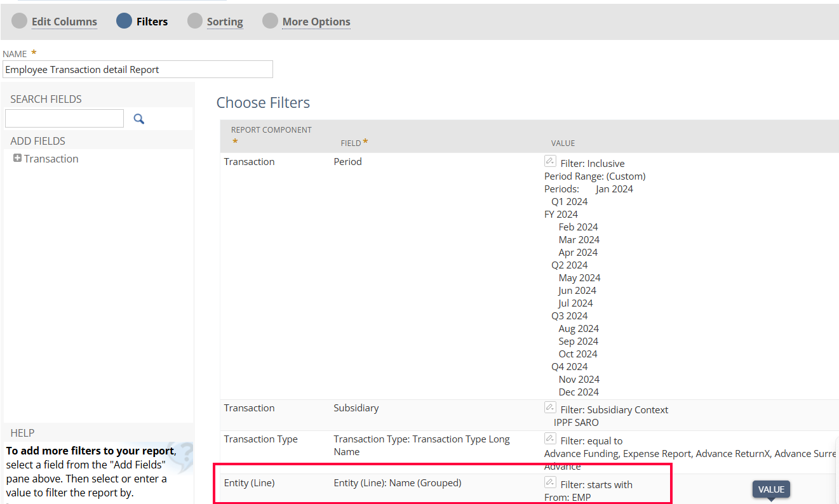
Task: Go to the More Options step
Action: [316, 22]
